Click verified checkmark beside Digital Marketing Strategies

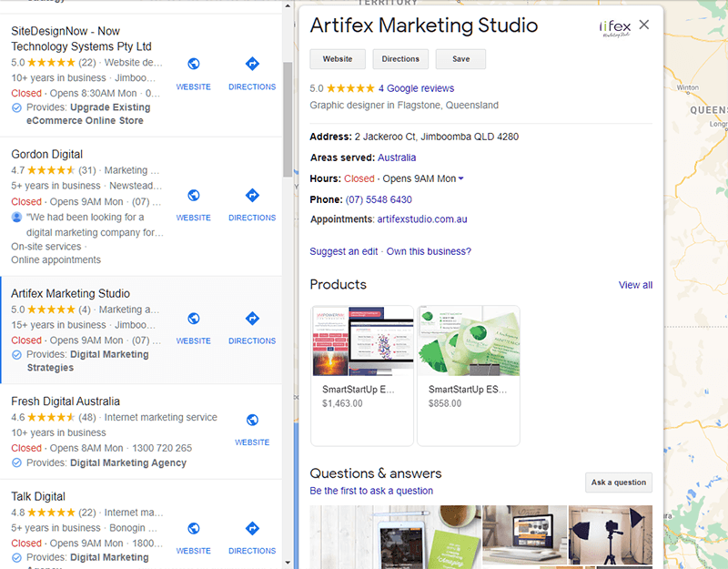point(16,355)
